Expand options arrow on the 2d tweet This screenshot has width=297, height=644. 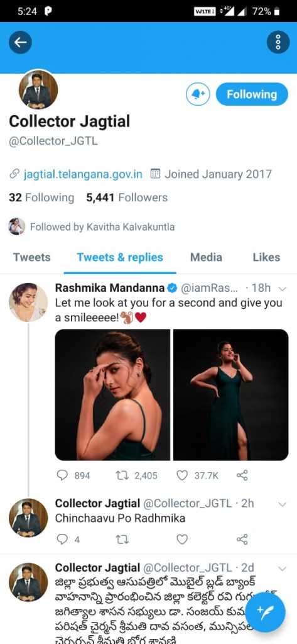click(282, 569)
